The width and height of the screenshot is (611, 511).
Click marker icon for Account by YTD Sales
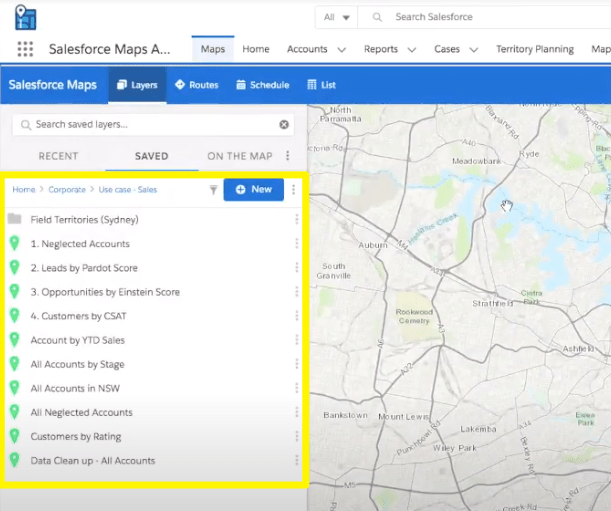pyautogui.click(x=14, y=340)
